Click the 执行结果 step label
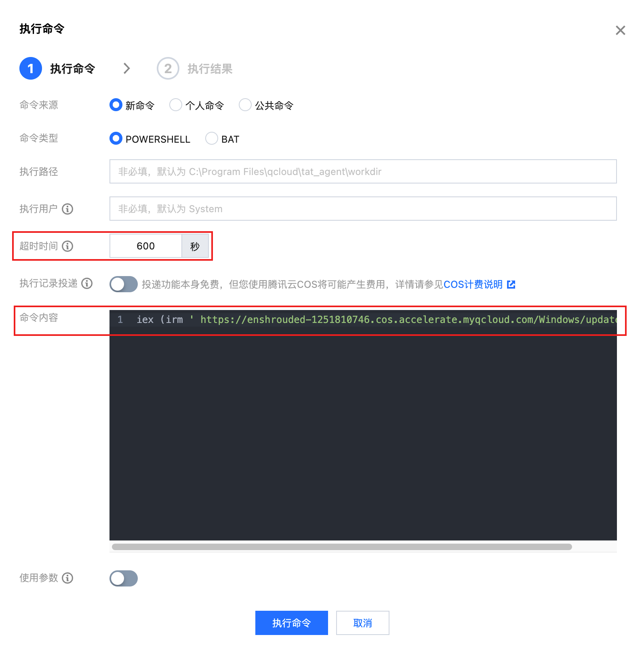The height and width of the screenshot is (654, 644). [x=210, y=69]
